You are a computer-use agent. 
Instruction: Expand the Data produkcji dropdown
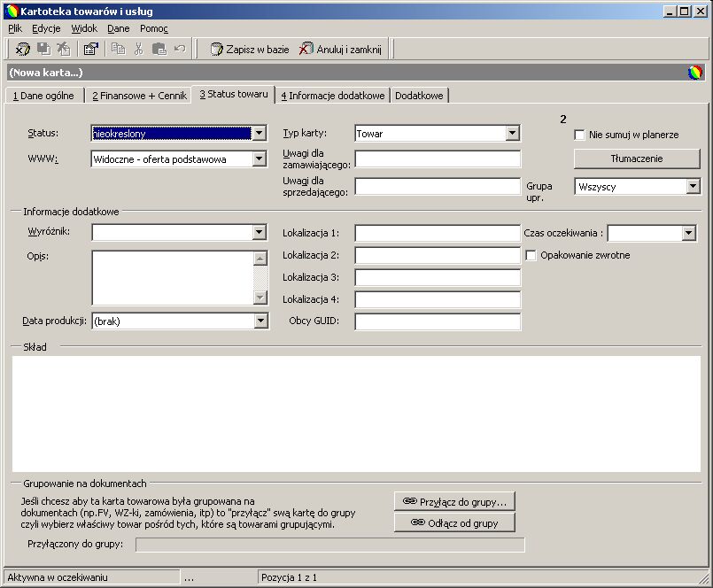pos(260,321)
